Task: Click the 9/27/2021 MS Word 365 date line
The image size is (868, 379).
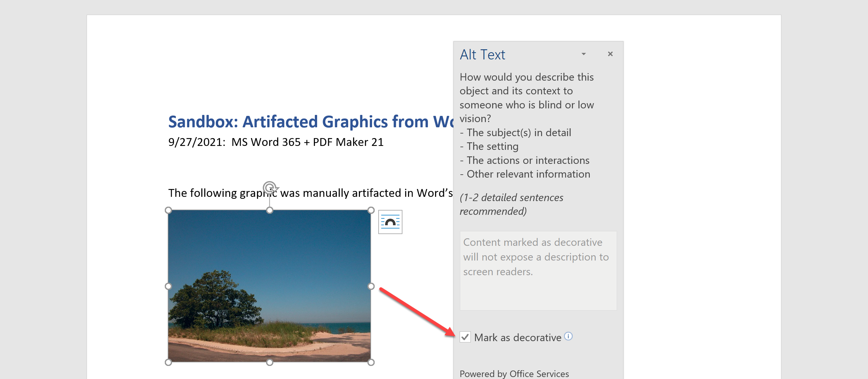Action: click(276, 142)
